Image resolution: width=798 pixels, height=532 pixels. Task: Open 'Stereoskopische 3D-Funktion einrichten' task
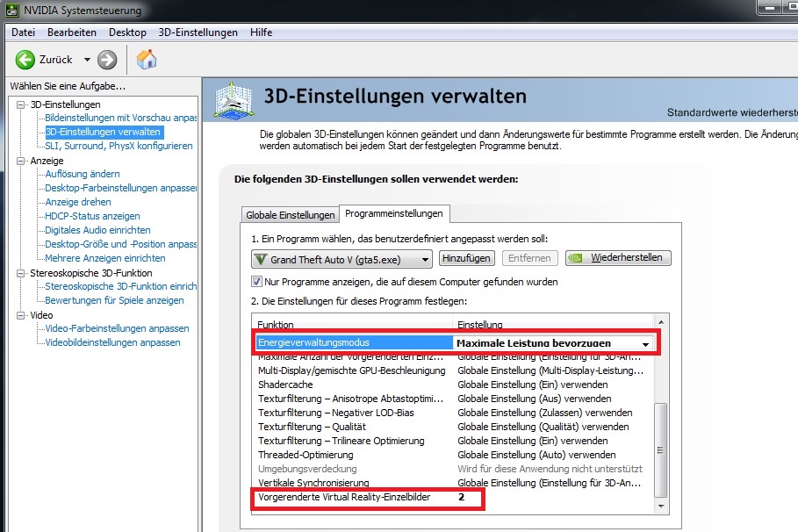click(x=120, y=286)
